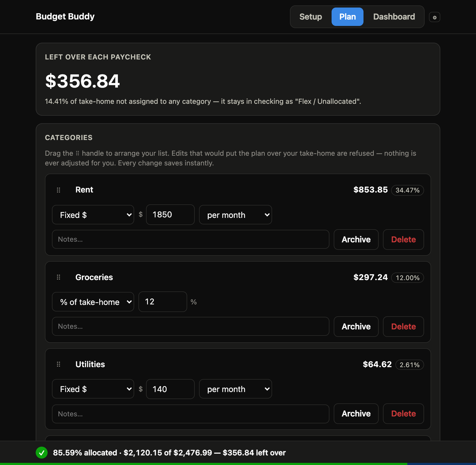The height and width of the screenshot is (465, 476).
Task: Open the settings gear icon
Action: [435, 17]
